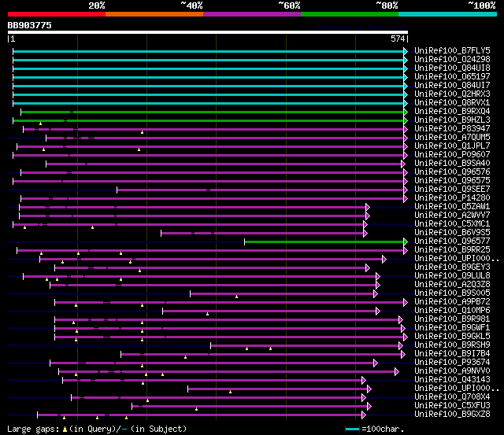Image resolution: width=504 pixels, height=435 pixels.
Task: Select the UniRef100_C5XMC1 label
Action: click(x=452, y=223)
